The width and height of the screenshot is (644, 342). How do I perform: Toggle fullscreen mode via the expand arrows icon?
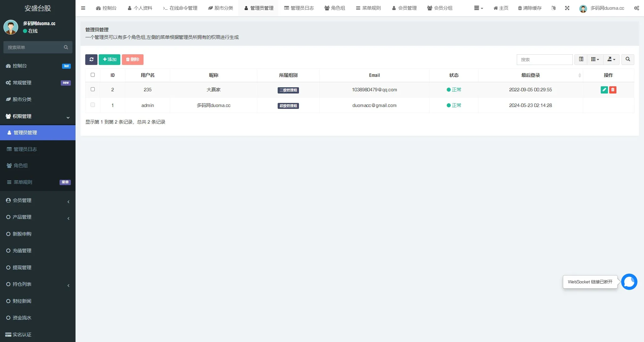pos(567,8)
